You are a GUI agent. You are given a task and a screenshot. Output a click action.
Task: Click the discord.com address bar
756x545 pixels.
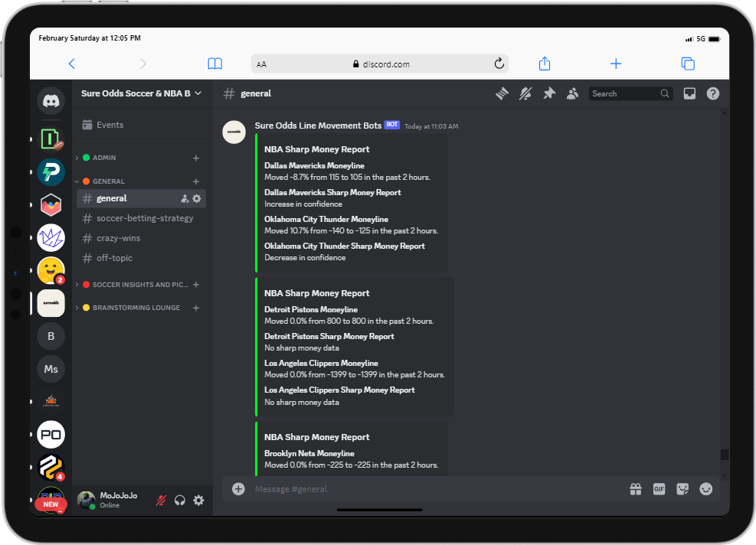(380, 64)
